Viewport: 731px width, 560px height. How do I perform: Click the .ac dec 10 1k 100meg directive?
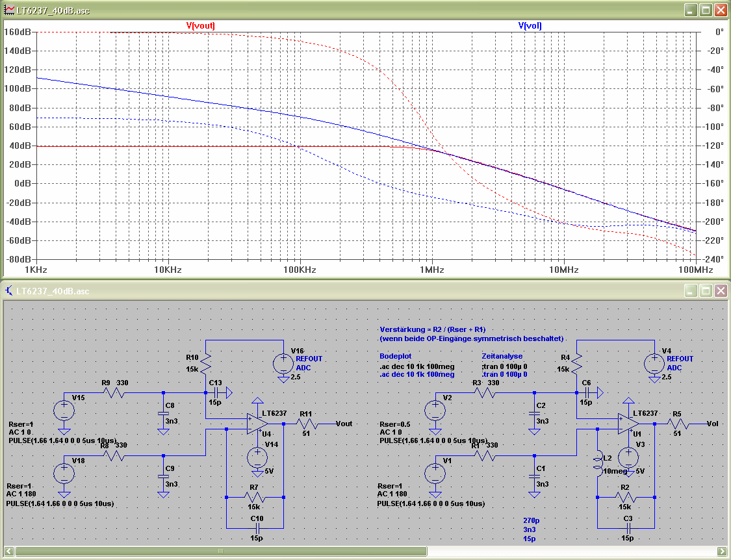click(417, 366)
